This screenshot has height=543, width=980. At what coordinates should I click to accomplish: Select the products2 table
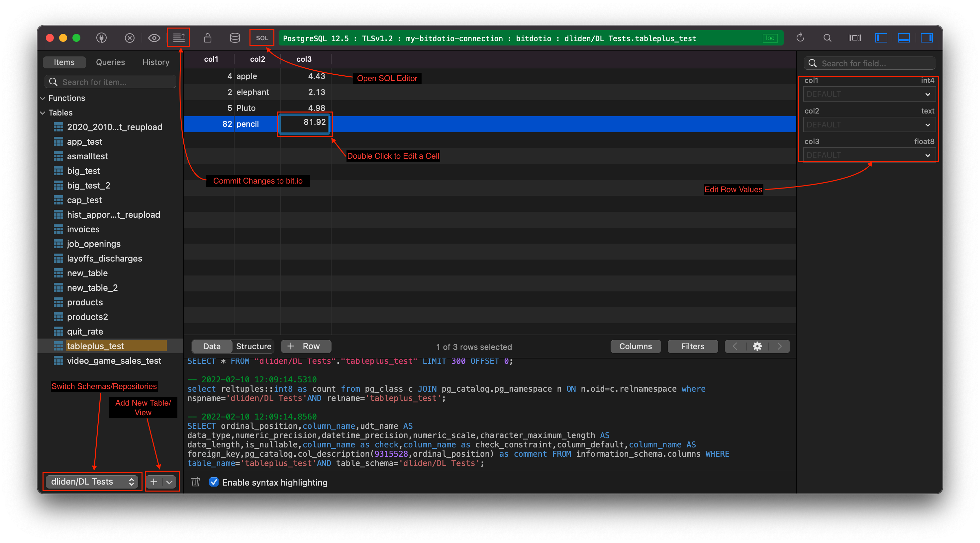(x=87, y=317)
